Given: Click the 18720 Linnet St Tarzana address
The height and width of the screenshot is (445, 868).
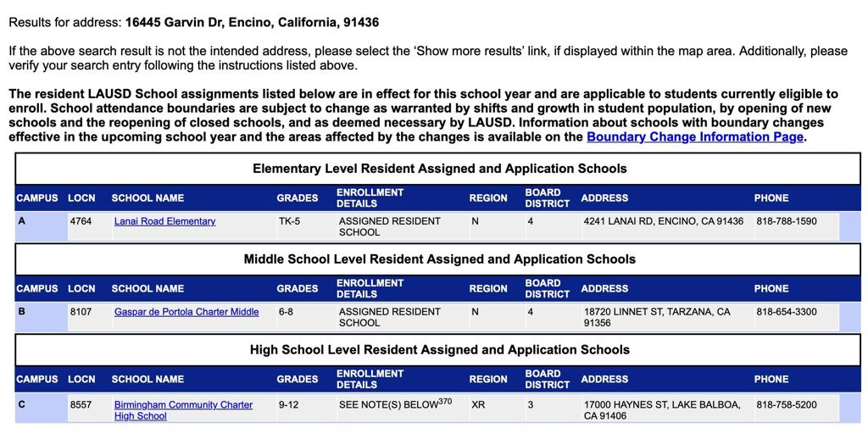Looking at the screenshot, I should pos(656,317).
